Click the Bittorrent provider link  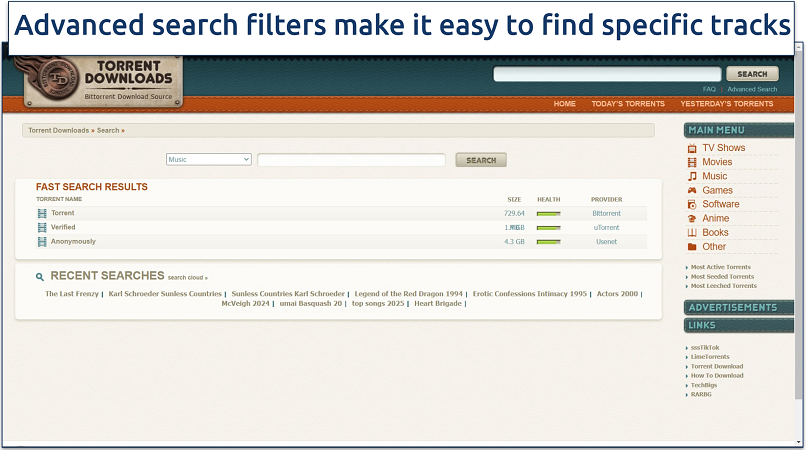[x=606, y=213]
